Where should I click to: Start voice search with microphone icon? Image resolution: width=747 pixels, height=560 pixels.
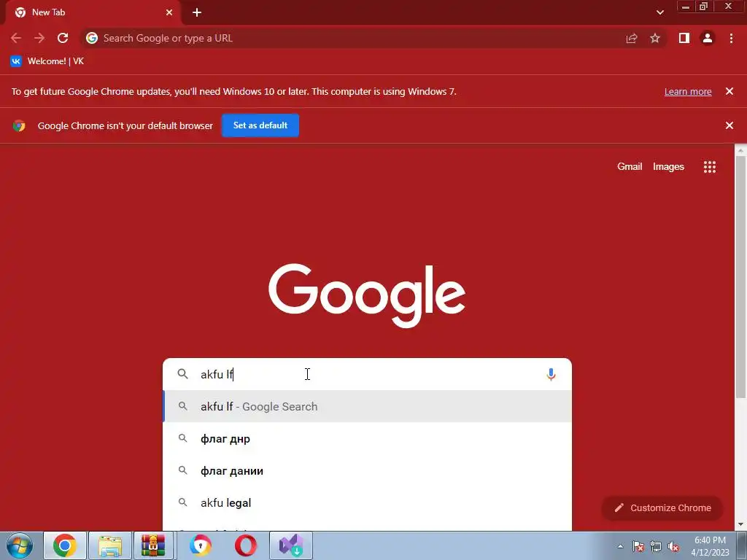551,374
